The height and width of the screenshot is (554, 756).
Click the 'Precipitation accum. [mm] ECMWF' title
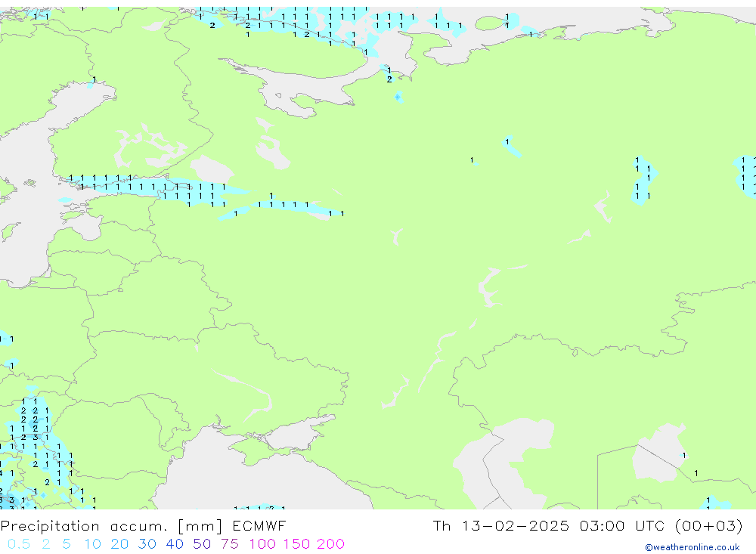click(x=143, y=526)
